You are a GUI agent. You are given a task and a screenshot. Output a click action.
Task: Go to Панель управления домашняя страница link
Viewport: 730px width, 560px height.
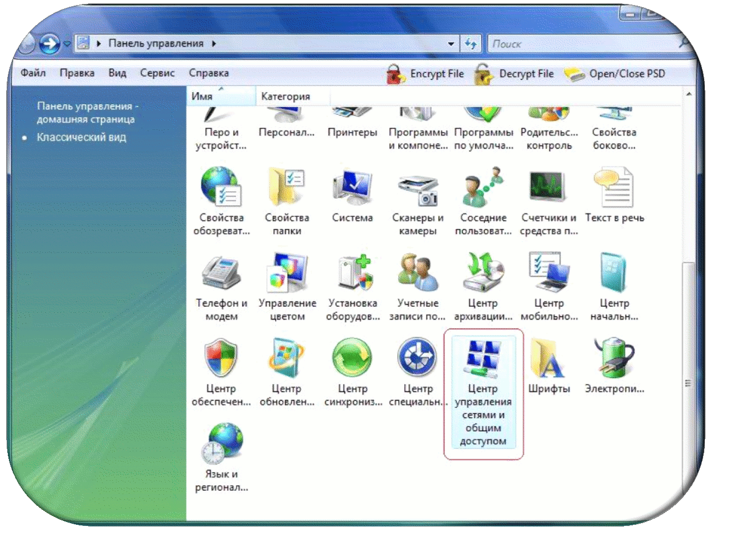click(x=87, y=113)
